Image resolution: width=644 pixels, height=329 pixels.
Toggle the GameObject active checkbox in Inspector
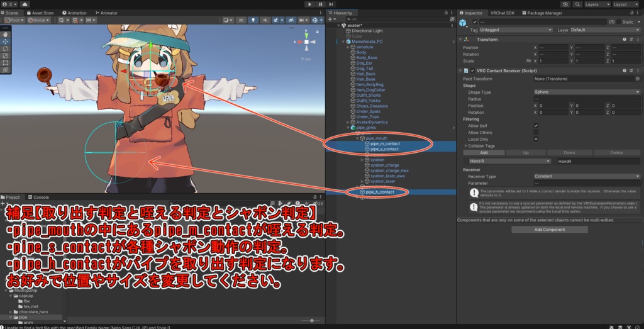(x=475, y=22)
